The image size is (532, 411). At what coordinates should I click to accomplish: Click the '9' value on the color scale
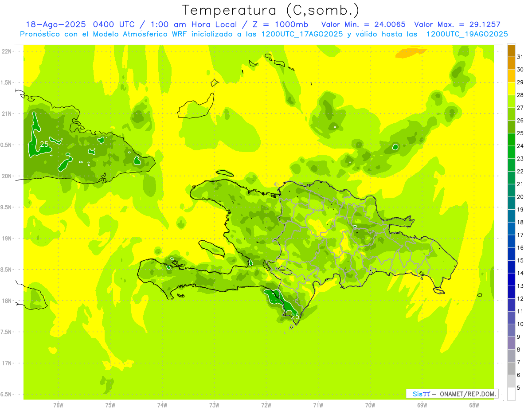pyautogui.click(x=519, y=337)
